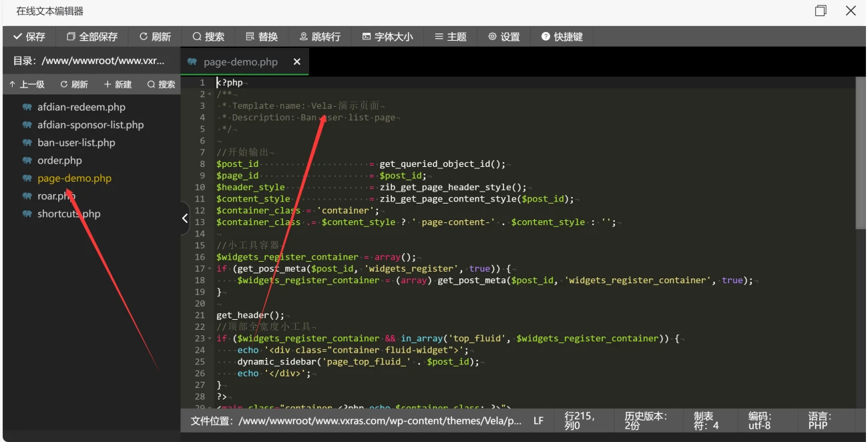The width and height of the screenshot is (868, 442).
Task: Click the 保存 (Save) toolbar button
Action: click(x=29, y=37)
